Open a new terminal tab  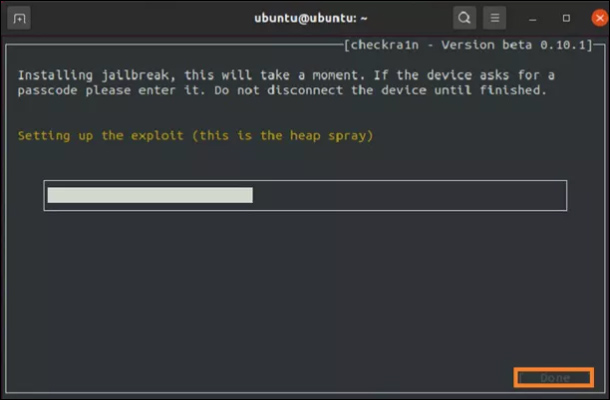21,18
